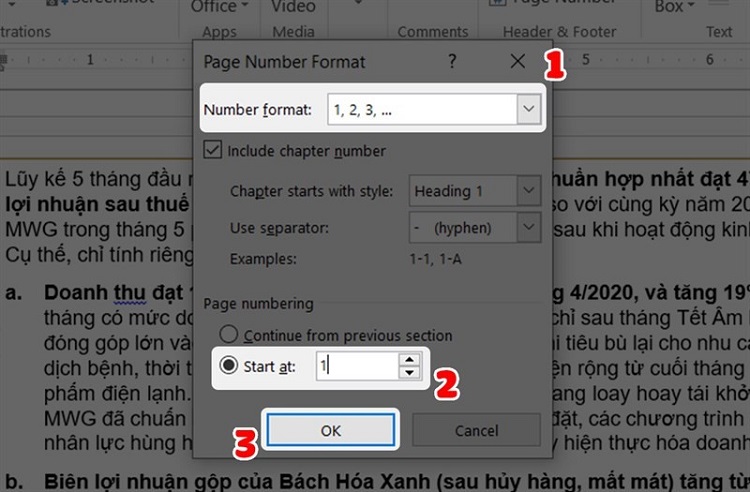The image size is (750, 492).
Task: Click the help question mark icon
Action: [x=452, y=61]
